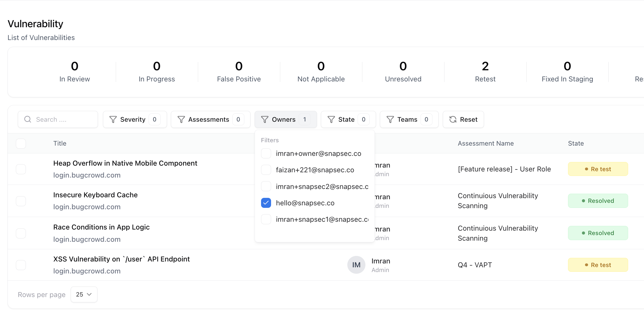The height and width of the screenshot is (314, 644).
Task: Click the search magnifier icon
Action: click(28, 119)
